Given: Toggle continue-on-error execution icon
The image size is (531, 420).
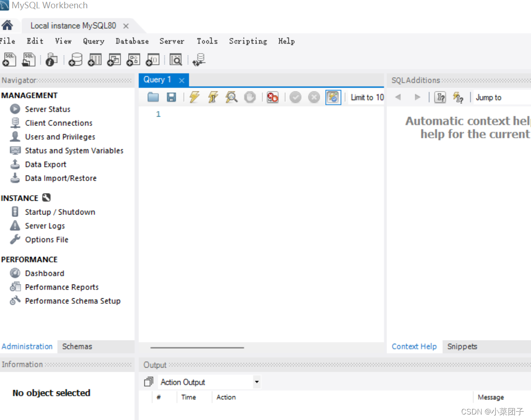Looking at the screenshot, I should point(272,97).
